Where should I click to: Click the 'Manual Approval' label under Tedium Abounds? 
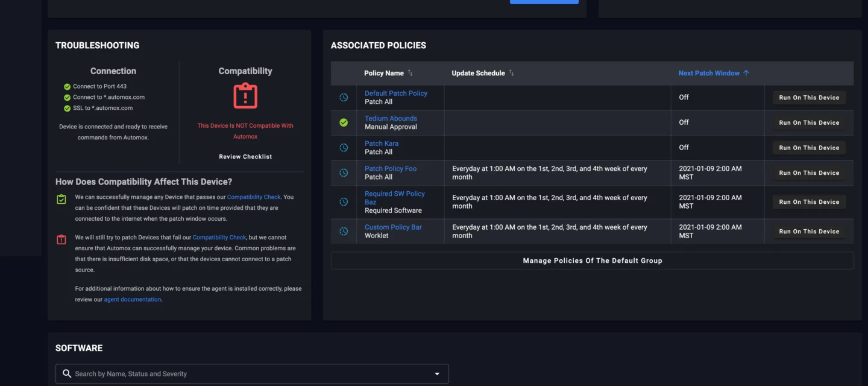pos(391,127)
